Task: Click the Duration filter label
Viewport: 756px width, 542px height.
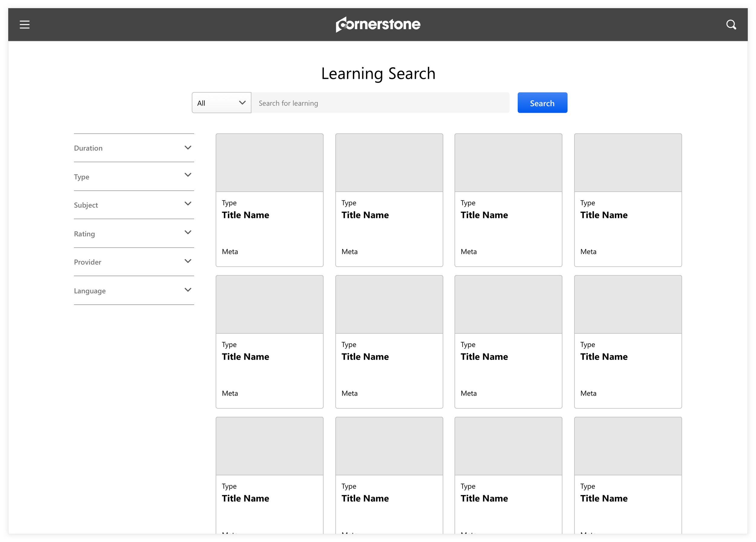Action: [88, 148]
